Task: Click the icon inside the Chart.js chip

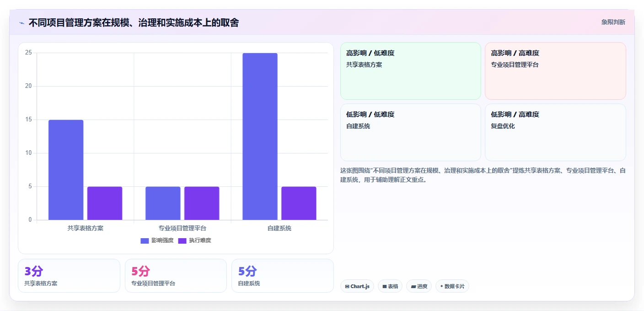Action: coord(347,286)
